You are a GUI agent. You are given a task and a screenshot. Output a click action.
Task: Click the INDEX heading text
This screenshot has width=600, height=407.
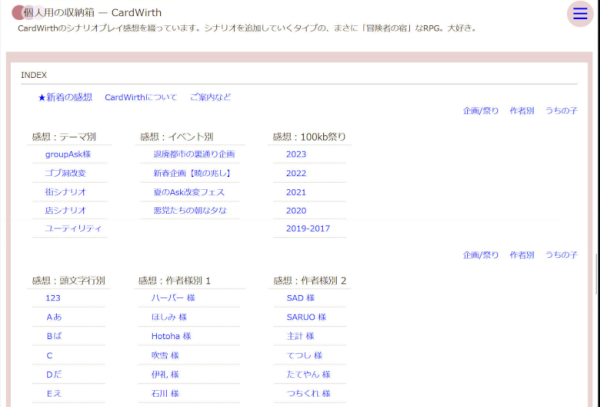(34, 75)
